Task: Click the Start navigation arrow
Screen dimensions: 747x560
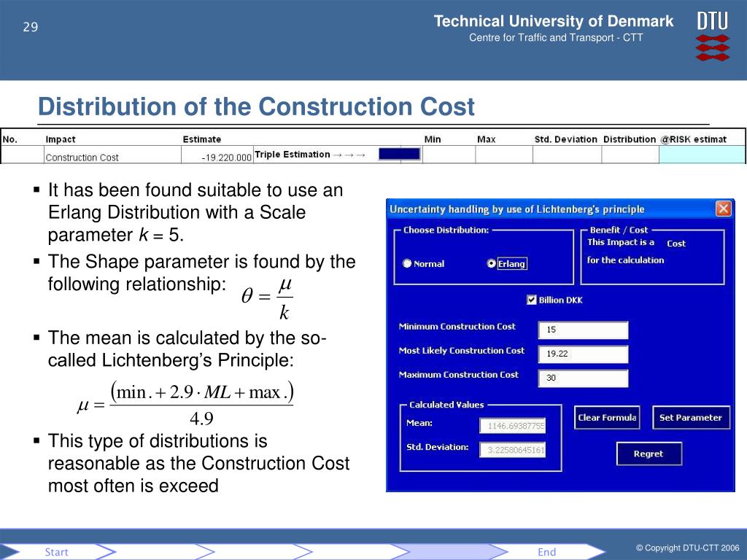Action: (x=57, y=552)
